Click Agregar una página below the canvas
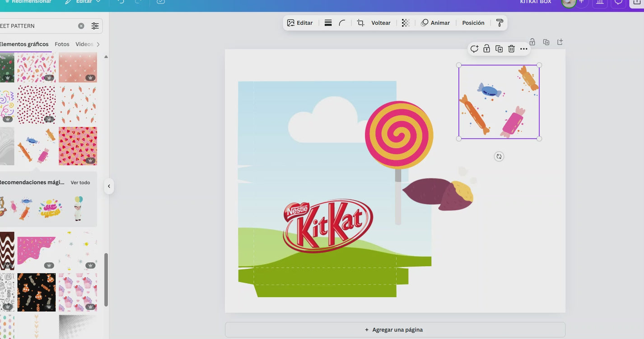 395,329
